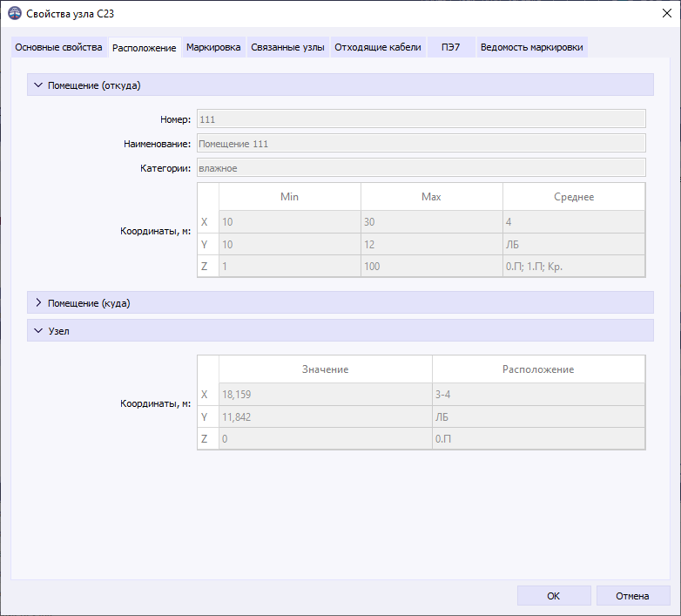Screen dimensions: 681x616
Task: Select the Расположение tab
Action: (145, 48)
